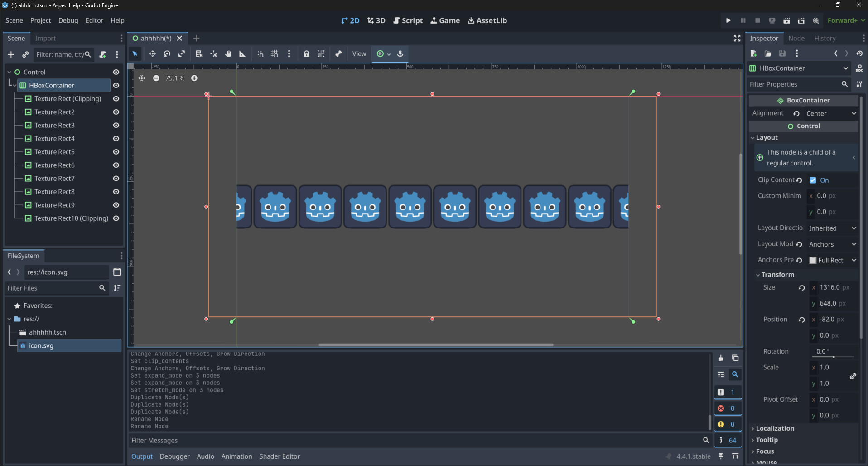
Task: Clear the output log
Action: click(x=721, y=358)
